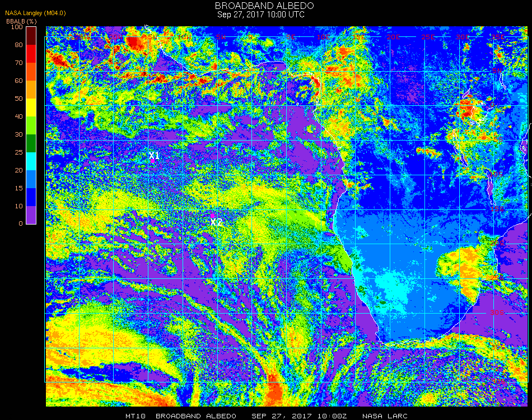This screenshot has height=420, width=532.
Task: Click the orange 50-60 colorbar segment
Action: click(31, 90)
